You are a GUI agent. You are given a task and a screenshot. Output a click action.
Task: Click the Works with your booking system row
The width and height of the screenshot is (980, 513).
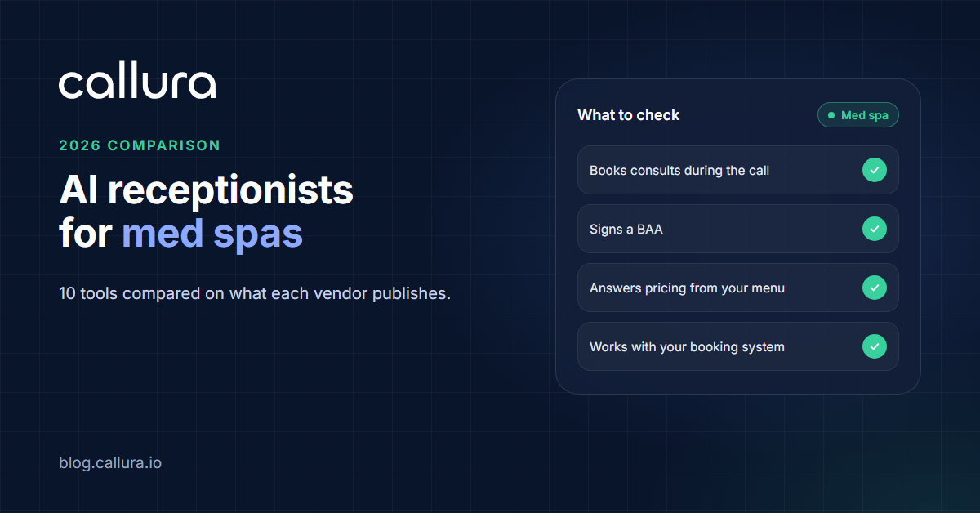738,347
